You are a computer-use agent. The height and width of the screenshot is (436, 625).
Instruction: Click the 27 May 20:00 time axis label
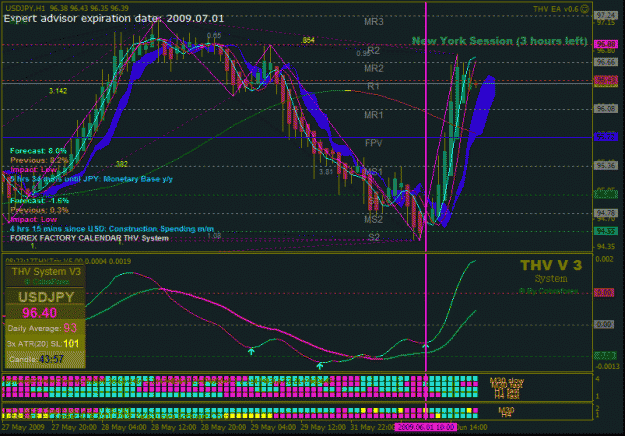click(x=74, y=427)
